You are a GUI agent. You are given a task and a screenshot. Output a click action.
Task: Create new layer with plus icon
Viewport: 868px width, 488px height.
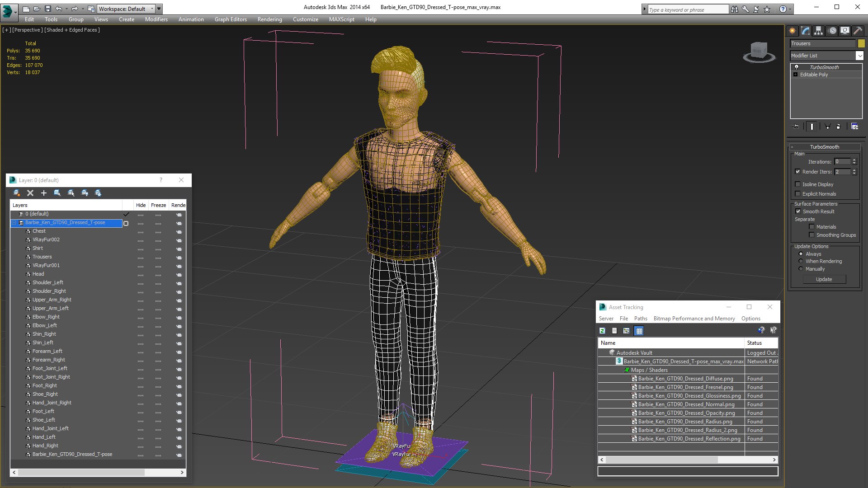44,193
